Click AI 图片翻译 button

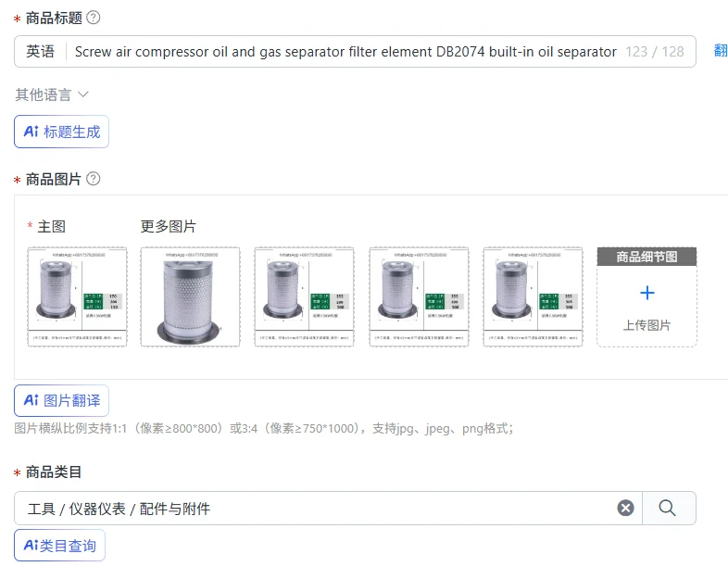pos(61,400)
